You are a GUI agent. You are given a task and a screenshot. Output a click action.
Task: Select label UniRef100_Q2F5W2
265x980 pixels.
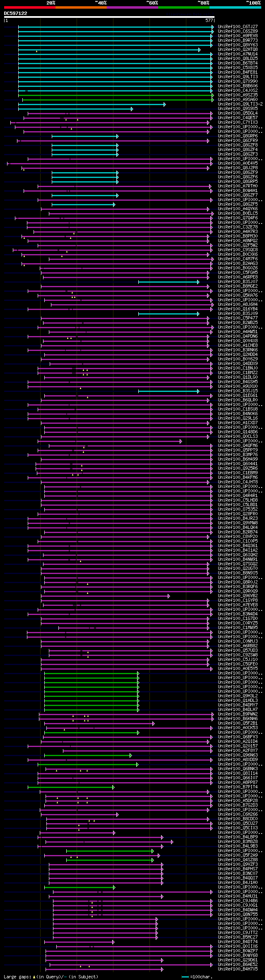coord(238,245)
